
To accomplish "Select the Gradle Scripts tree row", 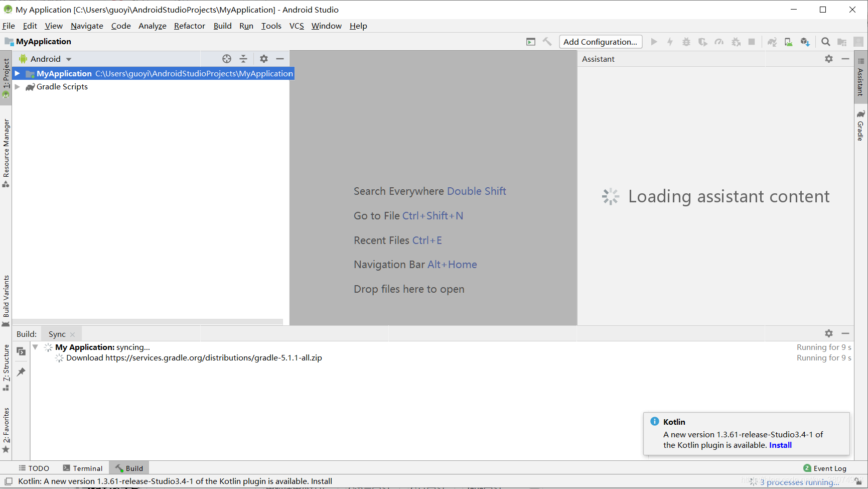I will (x=151, y=86).
